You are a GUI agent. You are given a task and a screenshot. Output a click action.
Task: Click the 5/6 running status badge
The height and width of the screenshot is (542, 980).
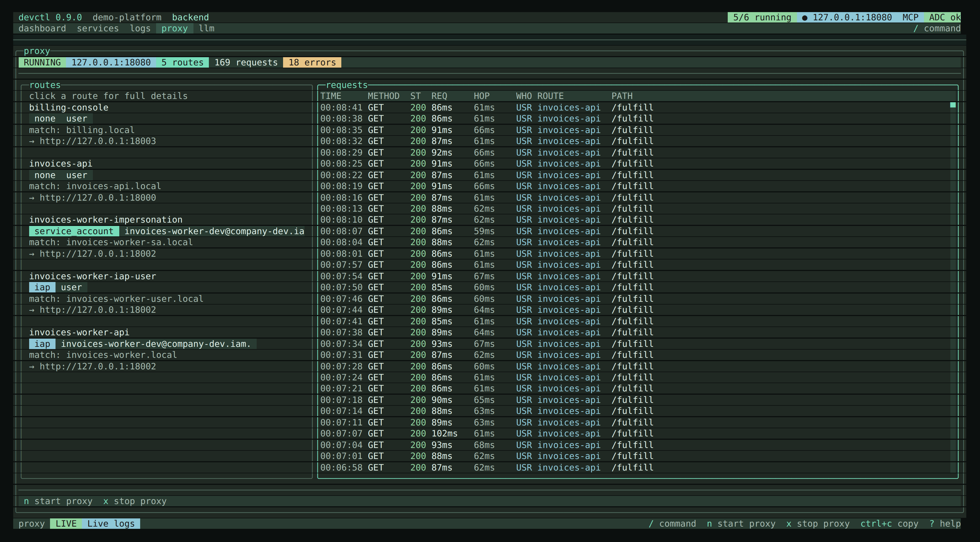(762, 18)
